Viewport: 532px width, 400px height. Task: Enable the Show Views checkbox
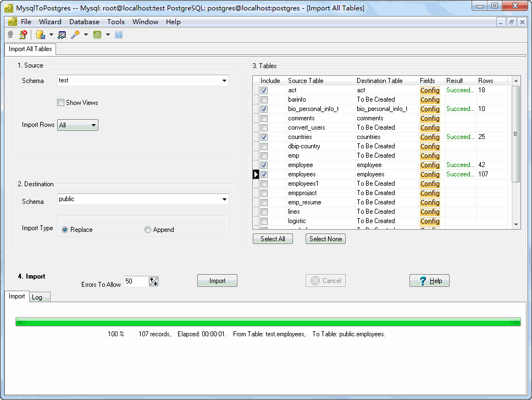61,102
